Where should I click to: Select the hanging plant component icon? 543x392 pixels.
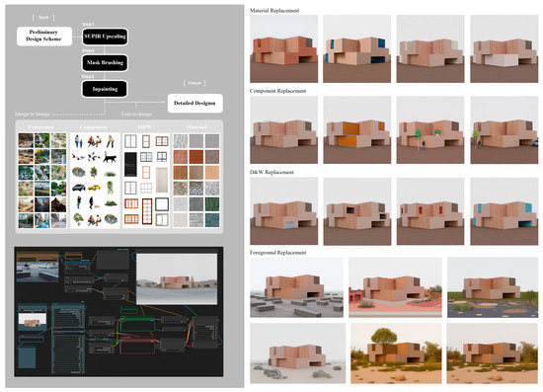click(x=110, y=188)
